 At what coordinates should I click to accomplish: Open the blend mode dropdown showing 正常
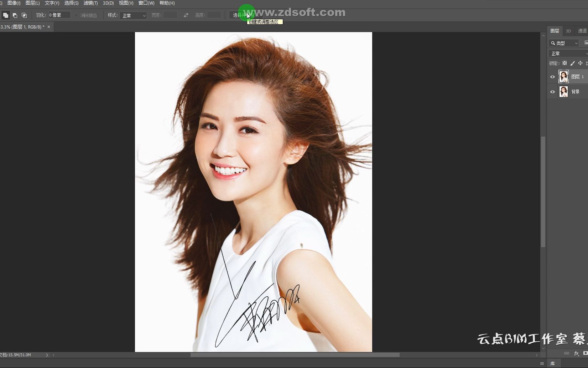pyautogui.click(x=567, y=53)
